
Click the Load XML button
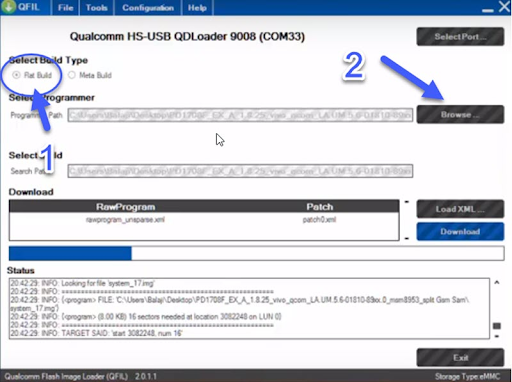click(x=460, y=209)
